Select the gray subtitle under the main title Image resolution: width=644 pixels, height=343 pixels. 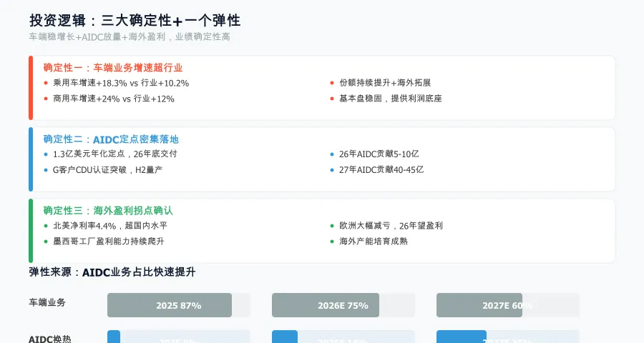[130, 36]
